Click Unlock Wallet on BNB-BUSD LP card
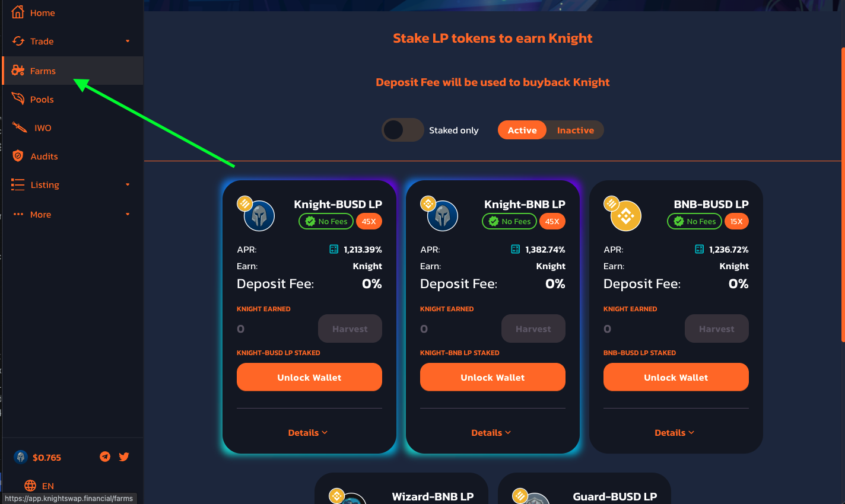The width and height of the screenshot is (845, 504). [x=676, y=377]
